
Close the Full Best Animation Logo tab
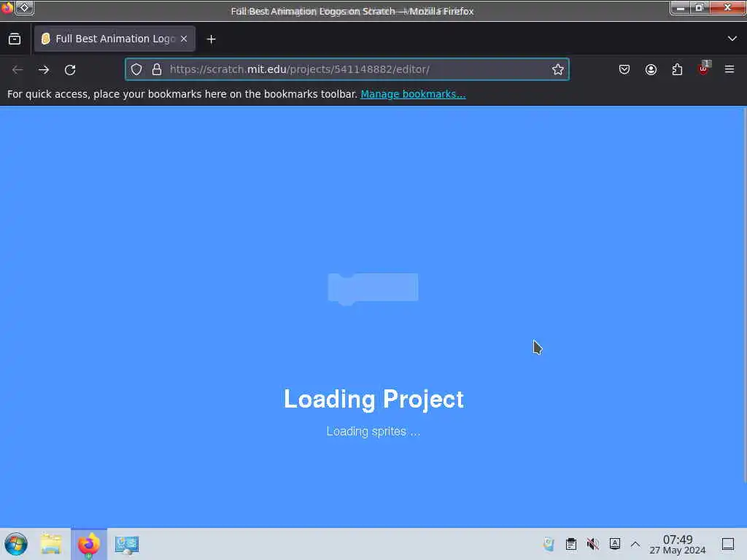(184, 39)
